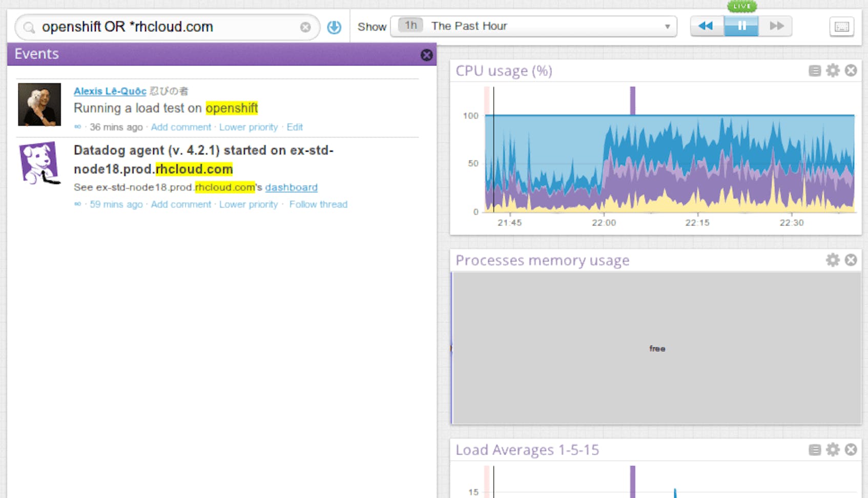Click the LIVE status badge
868x498 pixels.
[741, 6]
